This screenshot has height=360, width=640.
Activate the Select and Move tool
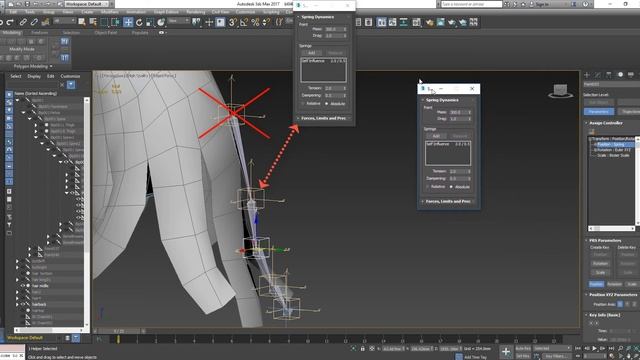click(128, 22)
